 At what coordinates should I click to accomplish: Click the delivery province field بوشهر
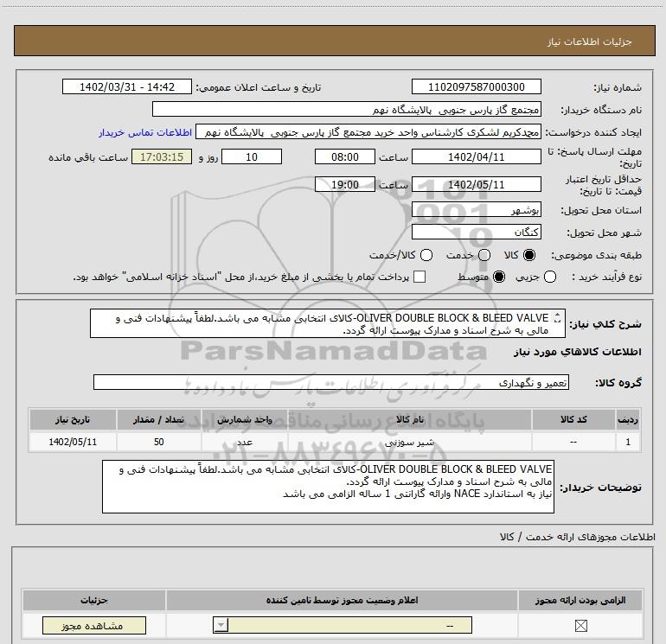[x=476, y=209]
